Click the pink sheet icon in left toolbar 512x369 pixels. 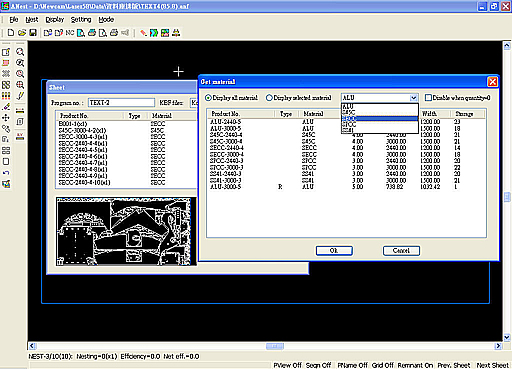tap(6, 63)
